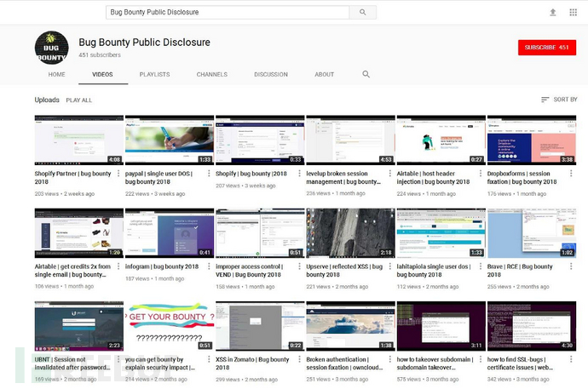The image size is (588, 389).
Task: Click how to takeover subdomain title
Action: (435, 363)
